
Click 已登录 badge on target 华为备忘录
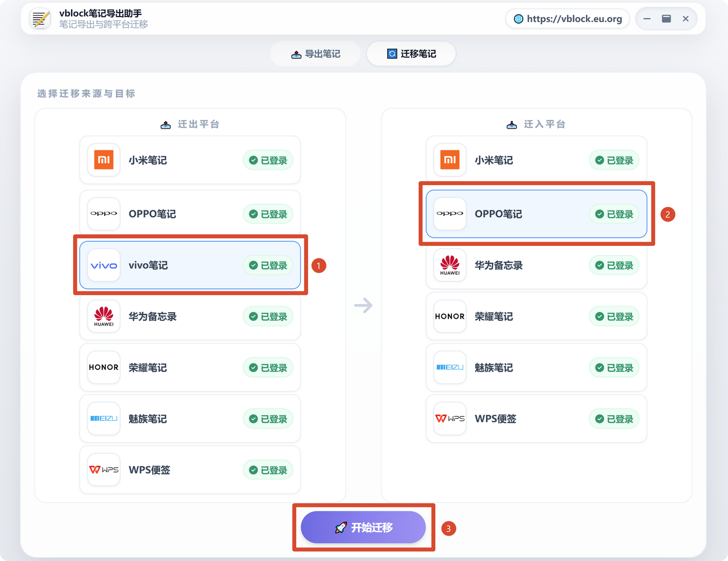pyautogui.click(x=614, y=266)
